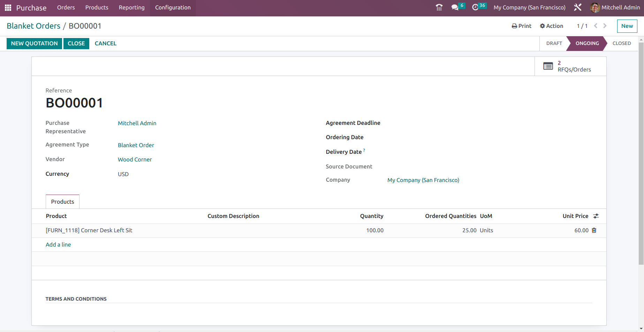Open user menu from Mitchell Admin avatar
644x332 pixels.
click(x=595, y=7)
